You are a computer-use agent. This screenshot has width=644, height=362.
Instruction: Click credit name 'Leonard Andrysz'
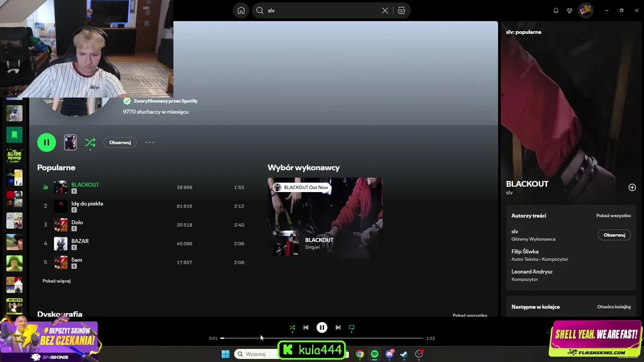(532, 271)
